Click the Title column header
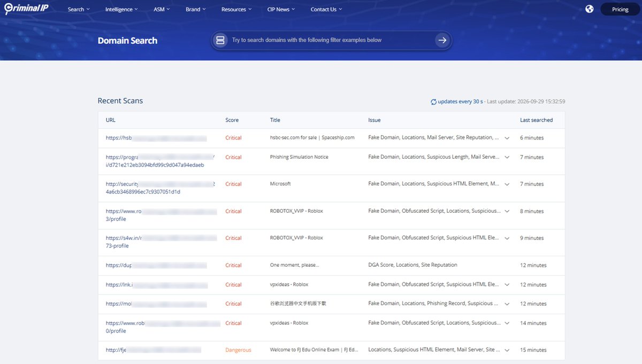This screenshot has height=364, width=642. coord(275,120)
